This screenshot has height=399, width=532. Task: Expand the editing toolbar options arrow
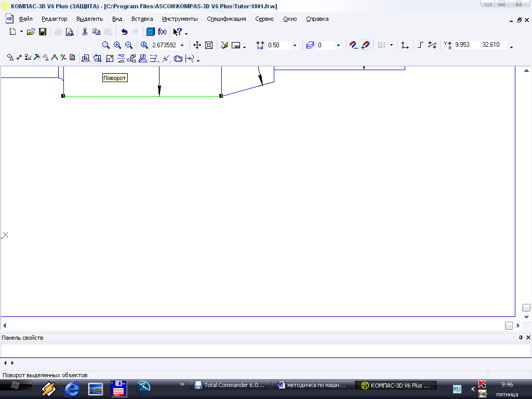click(x=198, y=61)
